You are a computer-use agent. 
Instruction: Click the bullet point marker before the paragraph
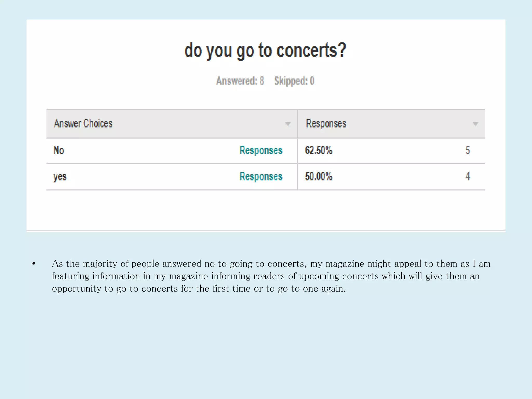pos(34,264)
